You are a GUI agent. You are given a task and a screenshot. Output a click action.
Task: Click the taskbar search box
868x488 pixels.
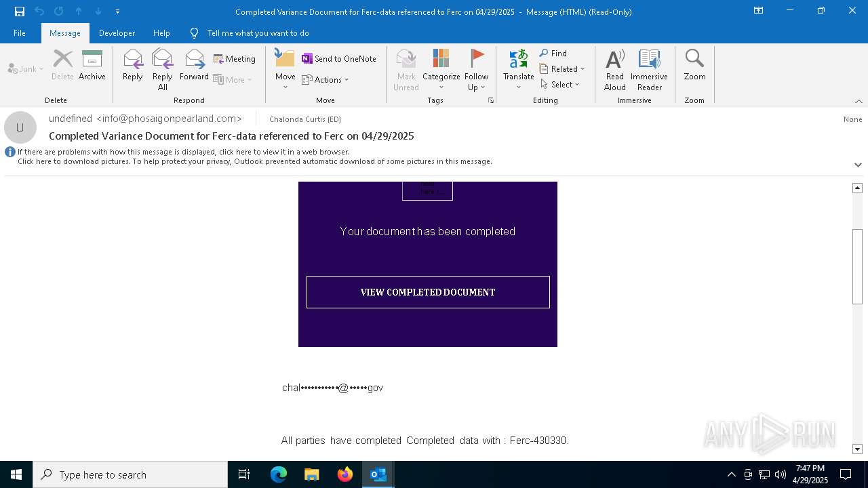point(130,474)
